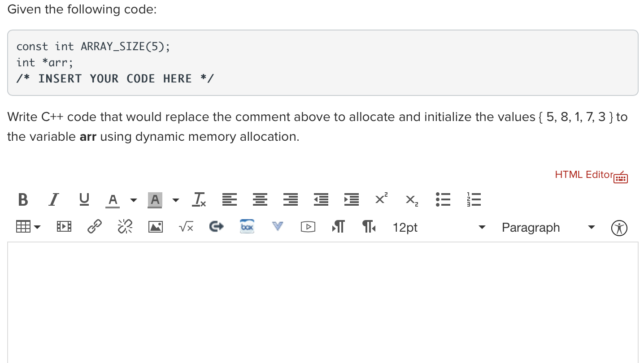Align text left

[230, 199]
